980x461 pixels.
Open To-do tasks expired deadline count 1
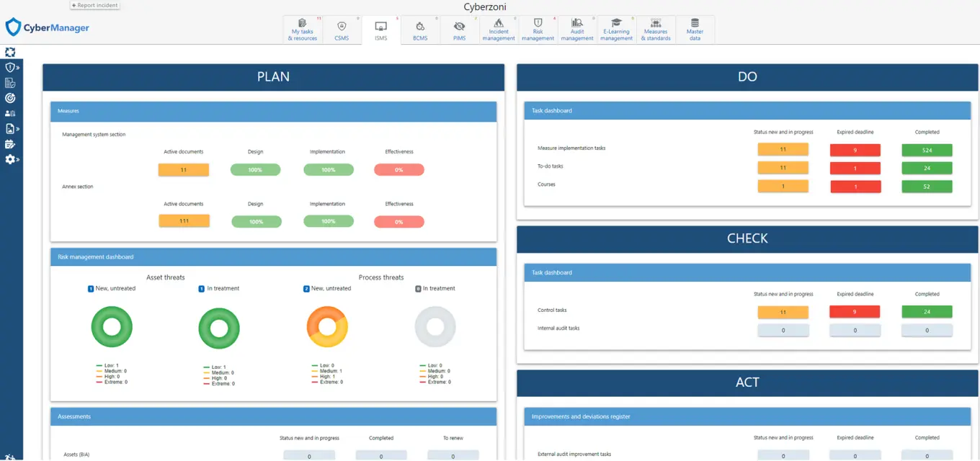pyautogui.click(x=855, y=168)
